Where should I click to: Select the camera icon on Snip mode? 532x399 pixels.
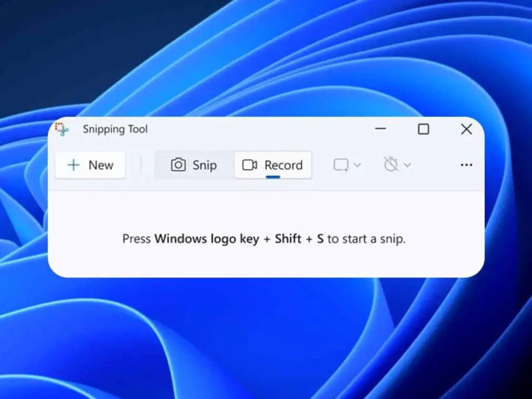pos(179,165)
